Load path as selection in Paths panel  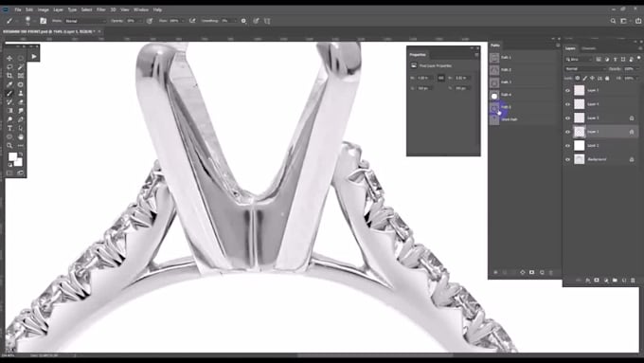pyautogui.click(x=513, y=273)
